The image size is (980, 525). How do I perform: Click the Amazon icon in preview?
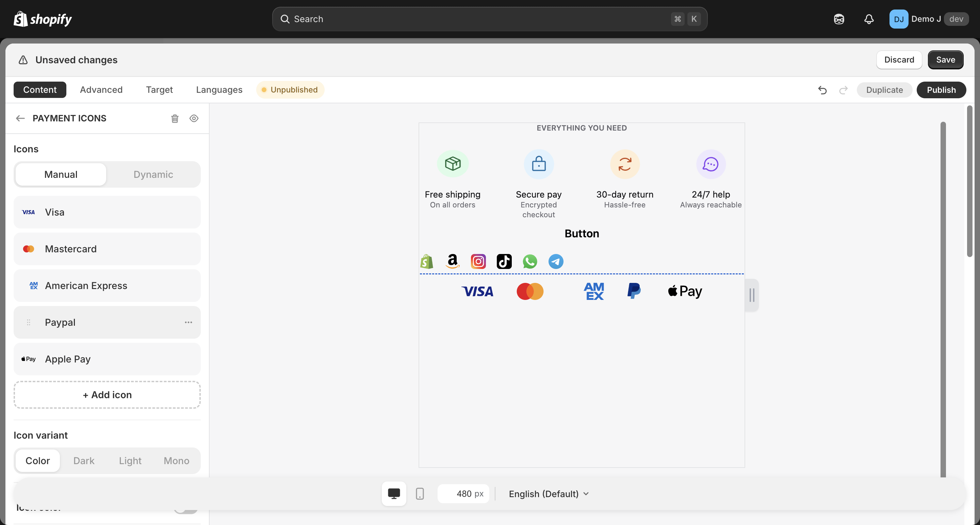(x=452, y=261)
